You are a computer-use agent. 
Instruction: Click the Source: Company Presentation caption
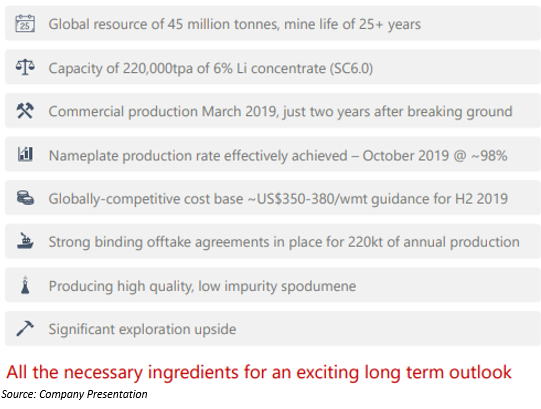74,394
